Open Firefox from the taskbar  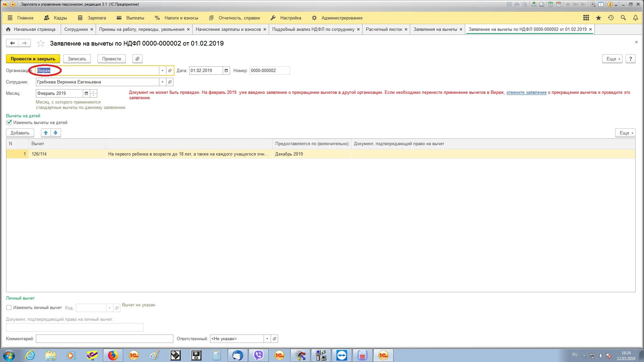[x=113, y=355]
